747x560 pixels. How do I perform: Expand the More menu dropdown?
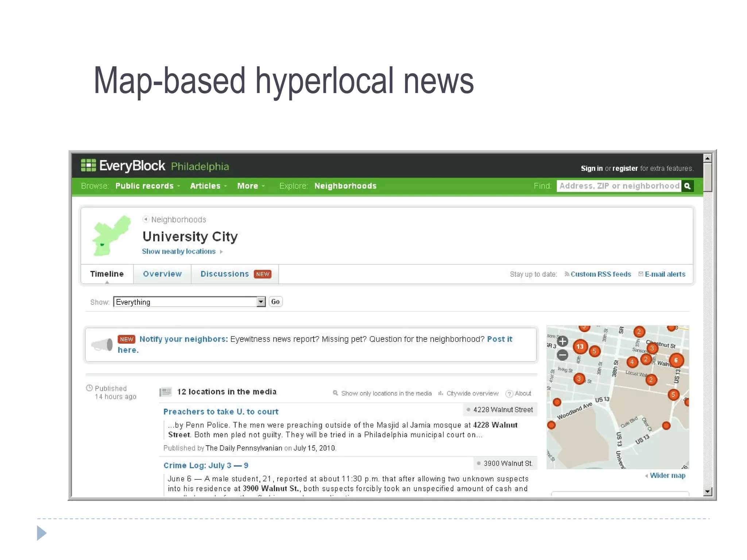(251, 186)
